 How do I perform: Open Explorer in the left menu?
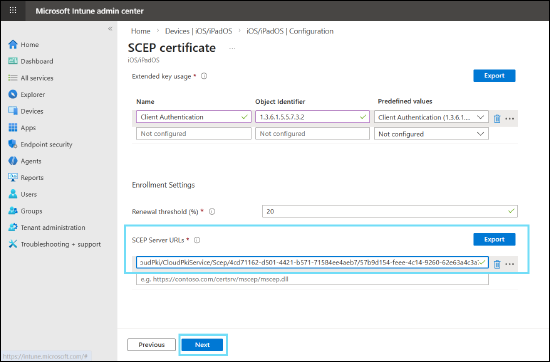(x=33, y=95)
